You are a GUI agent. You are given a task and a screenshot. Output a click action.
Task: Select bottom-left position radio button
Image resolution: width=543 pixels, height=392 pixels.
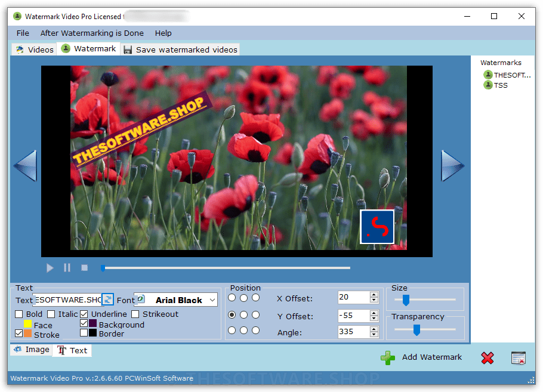pos(232,331)
